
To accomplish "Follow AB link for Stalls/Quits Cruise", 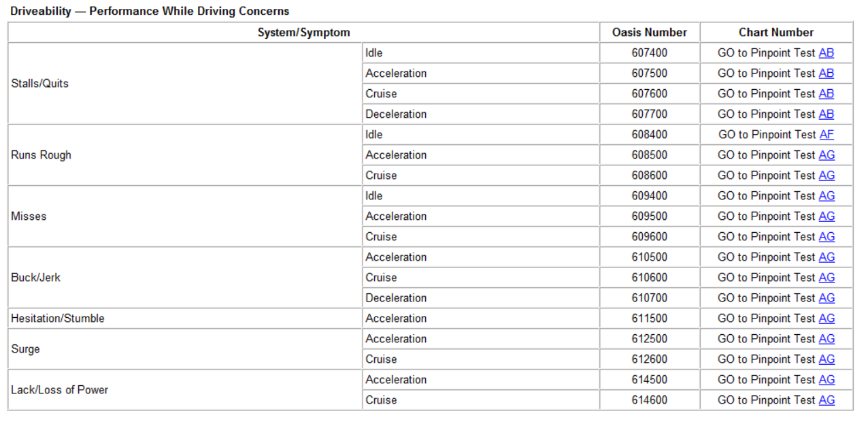I will coord(826,94).
